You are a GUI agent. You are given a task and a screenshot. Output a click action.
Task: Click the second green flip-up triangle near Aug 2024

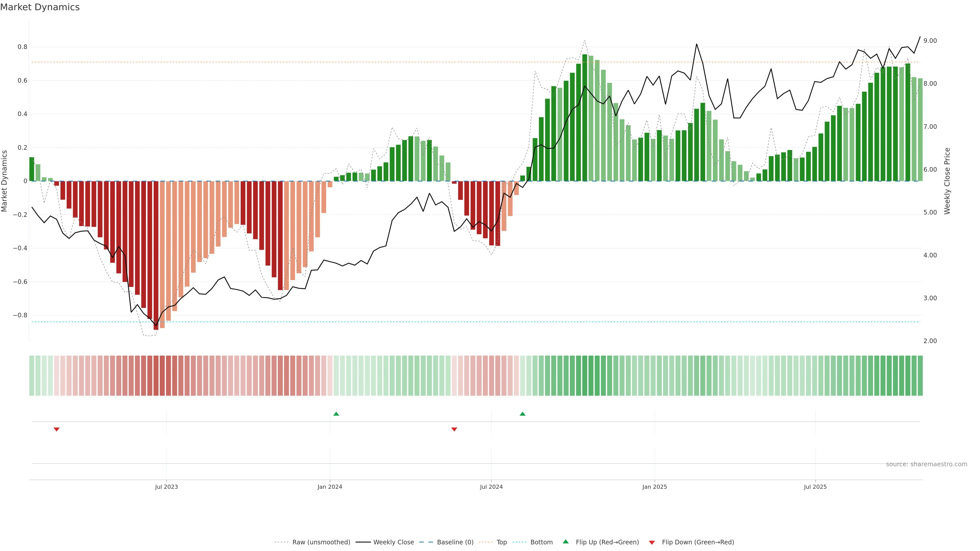(522, 414)
